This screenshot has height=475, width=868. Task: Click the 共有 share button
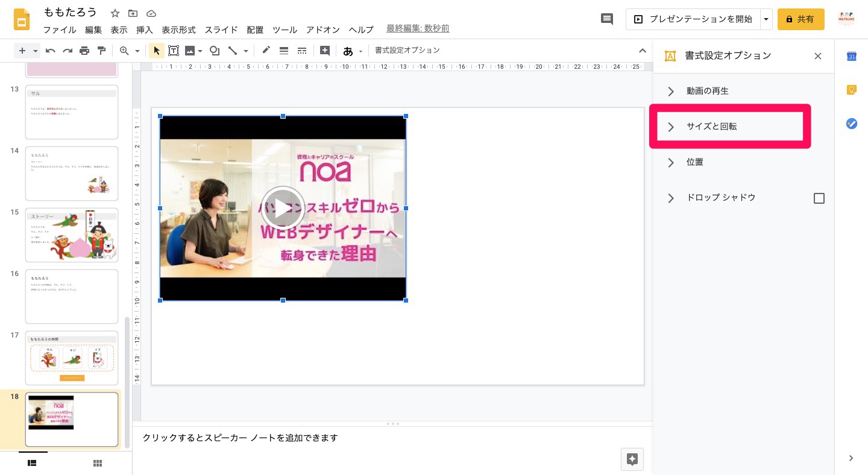[x=800, y=19]
